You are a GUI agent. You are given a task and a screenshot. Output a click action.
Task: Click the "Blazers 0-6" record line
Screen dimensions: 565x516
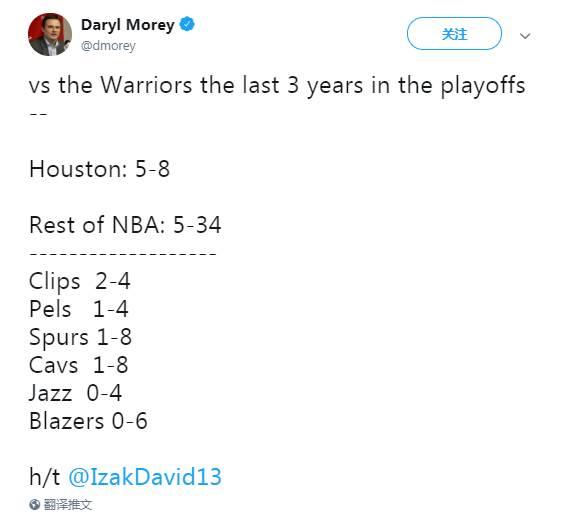pos(88,421)
